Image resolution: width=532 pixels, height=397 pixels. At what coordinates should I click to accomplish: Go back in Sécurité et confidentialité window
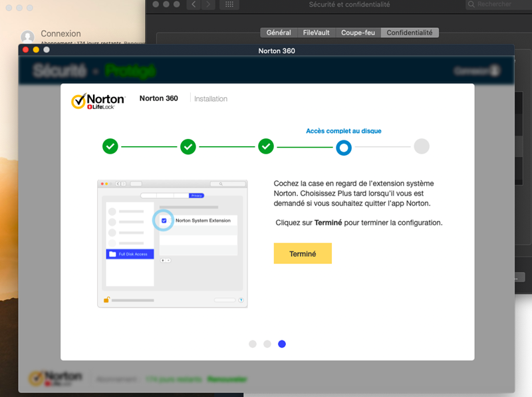[194, 5]
